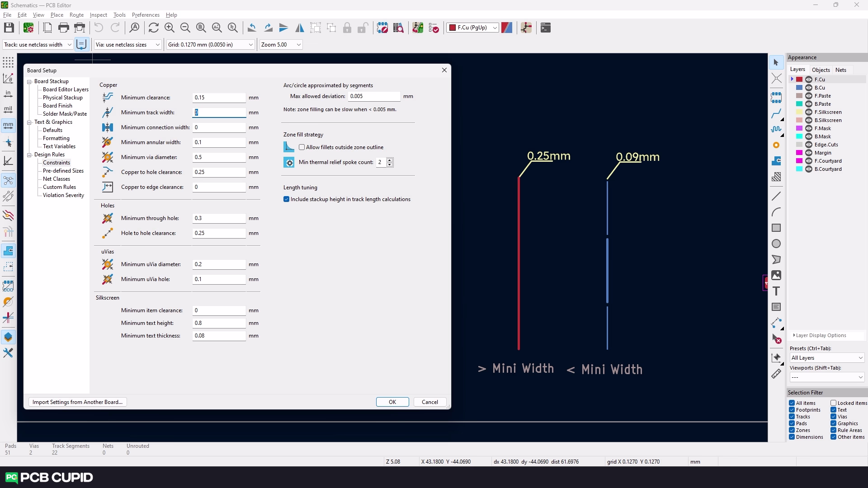
Task: Open the Presets All Layers dropdown
Action: pos(826,358)
